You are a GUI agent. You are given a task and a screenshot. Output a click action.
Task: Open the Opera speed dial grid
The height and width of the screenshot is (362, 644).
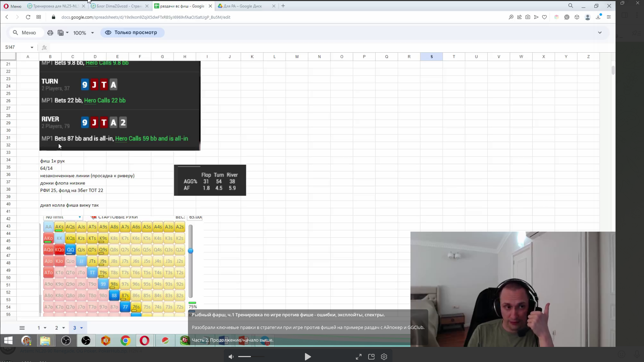point(39,17)
